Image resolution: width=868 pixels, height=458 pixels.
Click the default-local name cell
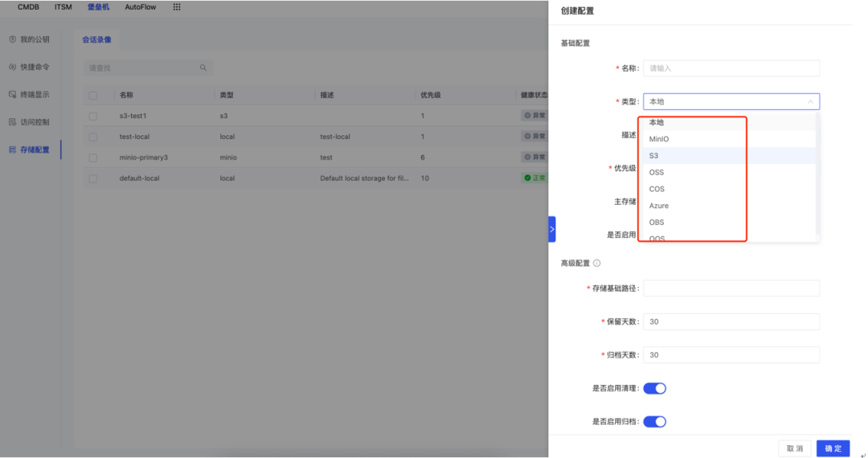[x=140, y=178]
